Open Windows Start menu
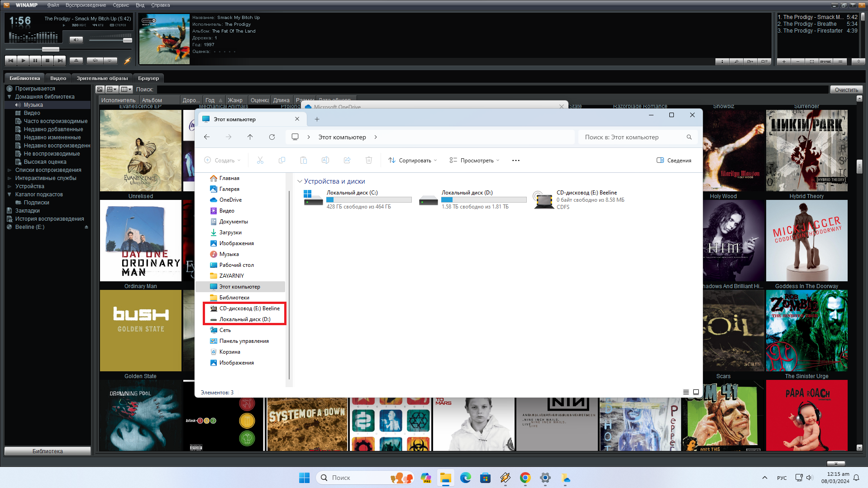This screenshot has width=868, height=488. (x=304, y=478)
